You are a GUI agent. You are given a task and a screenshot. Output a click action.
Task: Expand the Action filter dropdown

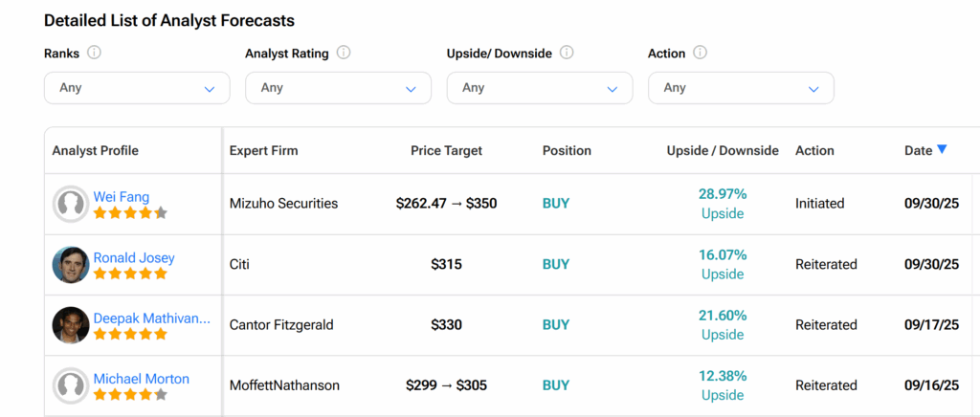[741, 88]
